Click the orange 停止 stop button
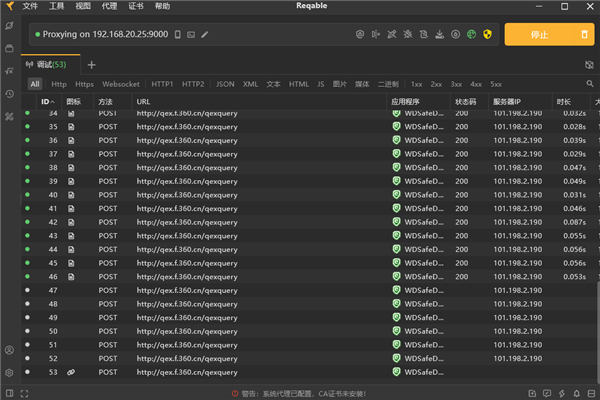Viewport: 600px width, 400px height. [539, 35]
